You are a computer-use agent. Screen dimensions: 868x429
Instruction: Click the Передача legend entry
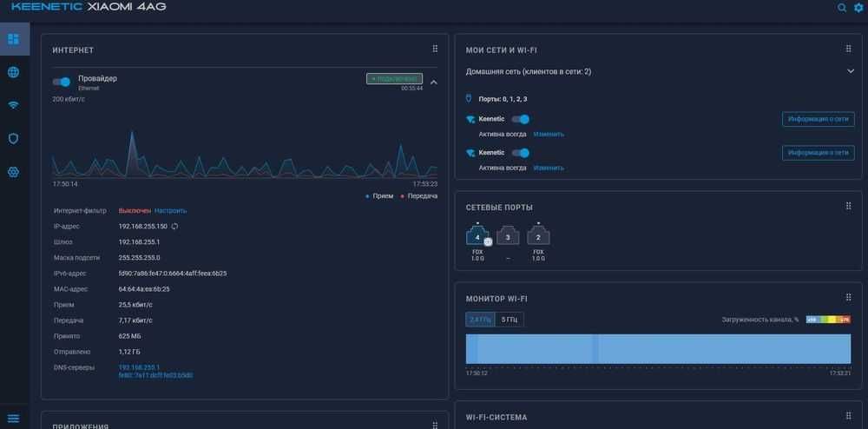419,196
